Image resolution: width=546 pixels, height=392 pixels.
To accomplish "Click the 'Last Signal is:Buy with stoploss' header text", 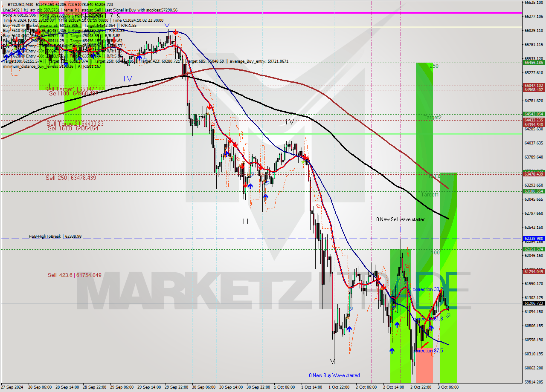I will point(141,10).
